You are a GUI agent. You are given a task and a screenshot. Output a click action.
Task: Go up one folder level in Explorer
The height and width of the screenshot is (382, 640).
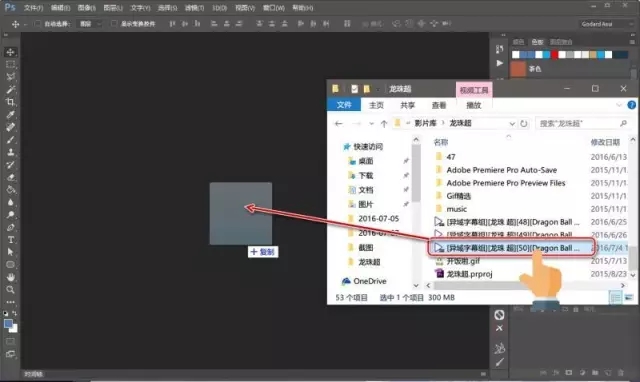coord(384,123)
